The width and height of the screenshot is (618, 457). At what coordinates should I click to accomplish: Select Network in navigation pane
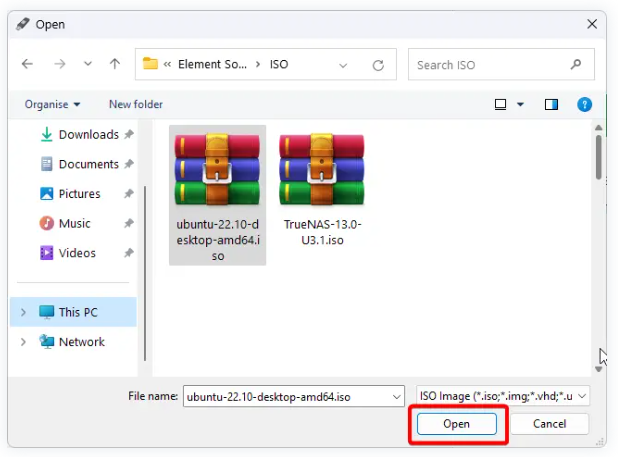click(x=72, y=342)
